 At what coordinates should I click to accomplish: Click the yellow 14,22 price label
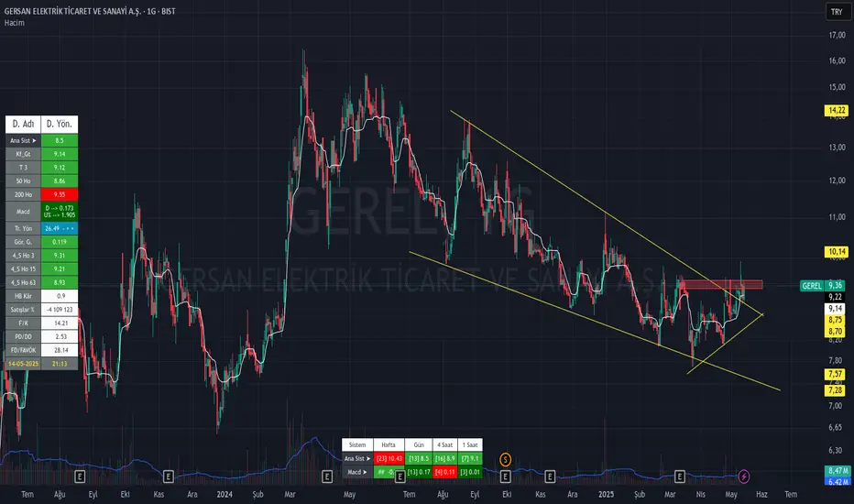(x=837, y=110)
